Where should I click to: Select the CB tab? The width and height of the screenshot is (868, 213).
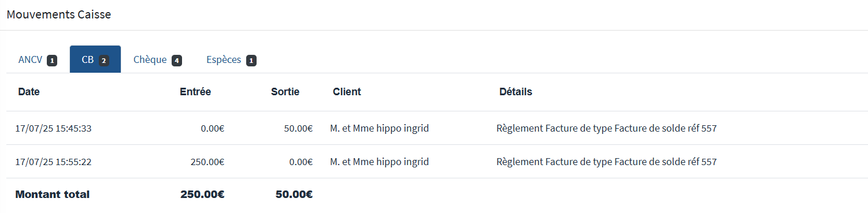point(95,59)
